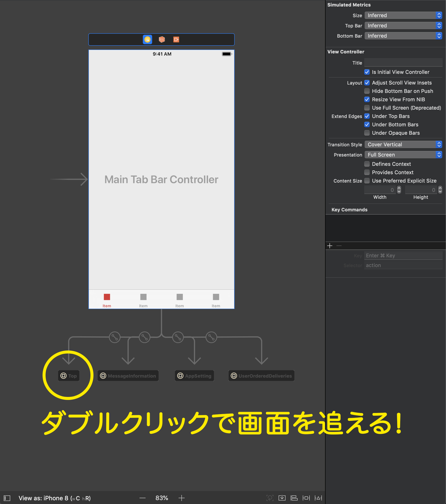Screen dimensions: 446x504
Task: Click inside the Title input field
Action: tap(403, 62)
